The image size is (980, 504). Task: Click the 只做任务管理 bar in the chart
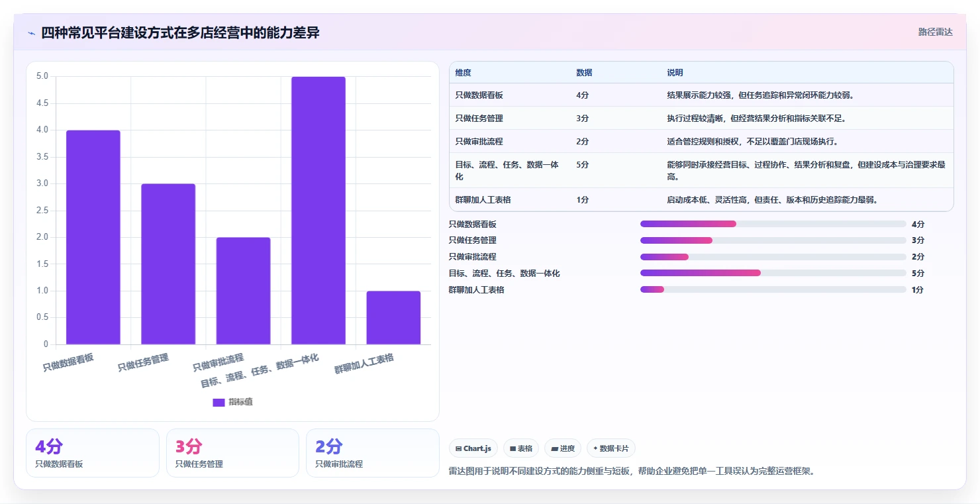(x=168, y=264)
